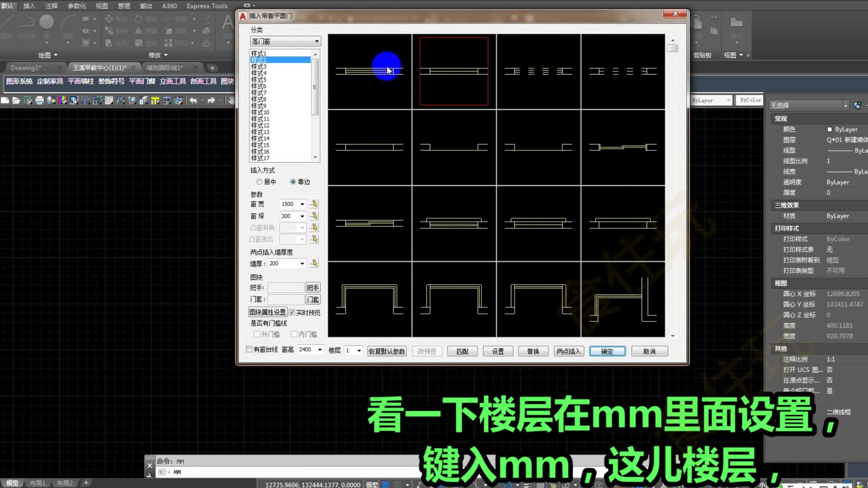Open the 落门窗 category dropdown
This screenshot has height=488, width=868.
(x=316, y=42)
